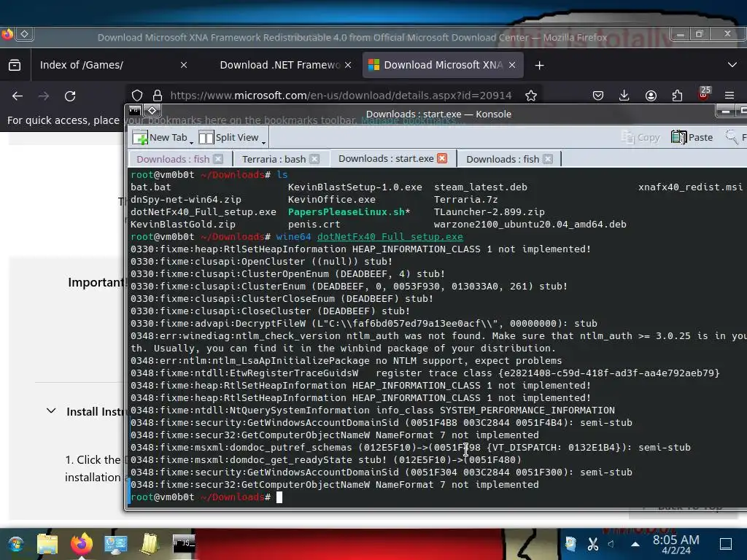
Task: Click KevinBlastSetup-1.0.exe in the listing
Action: point(355,187)
